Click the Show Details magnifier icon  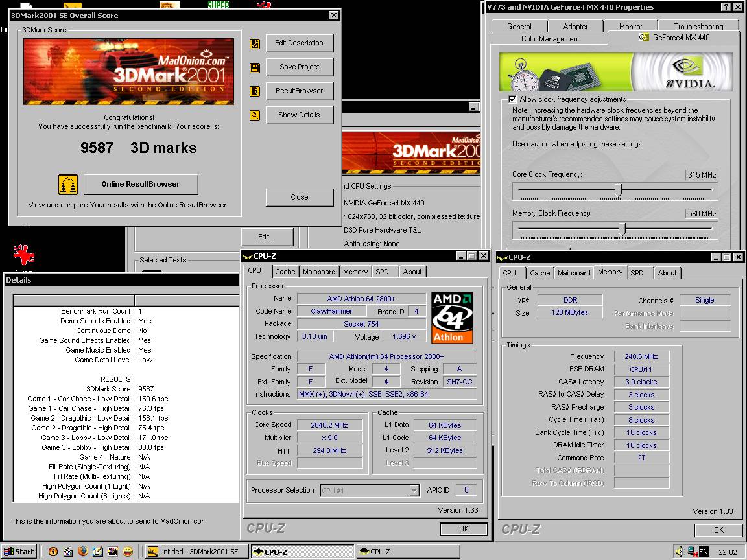pyautogui.click(x=255, y=115)
